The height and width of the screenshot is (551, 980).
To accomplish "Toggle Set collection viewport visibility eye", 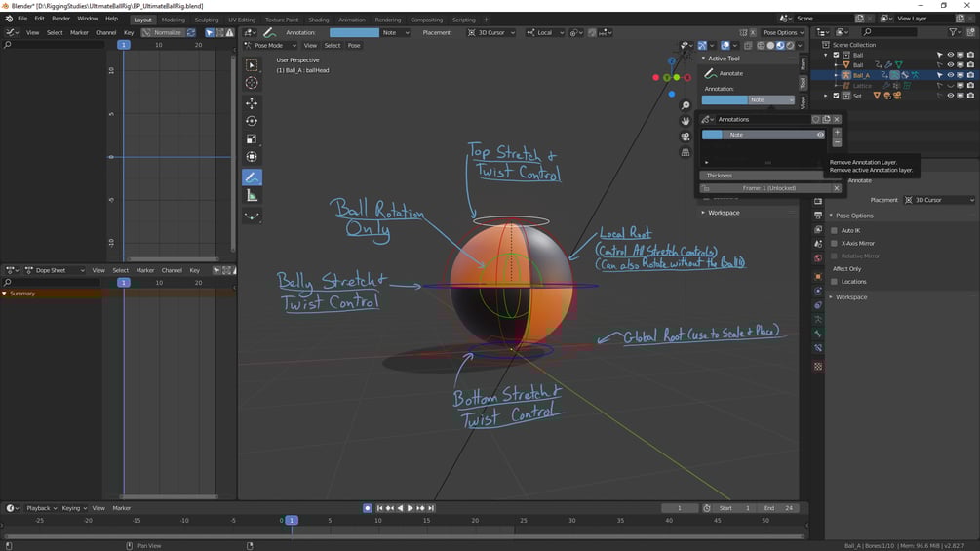I will [x=950, y=96].
